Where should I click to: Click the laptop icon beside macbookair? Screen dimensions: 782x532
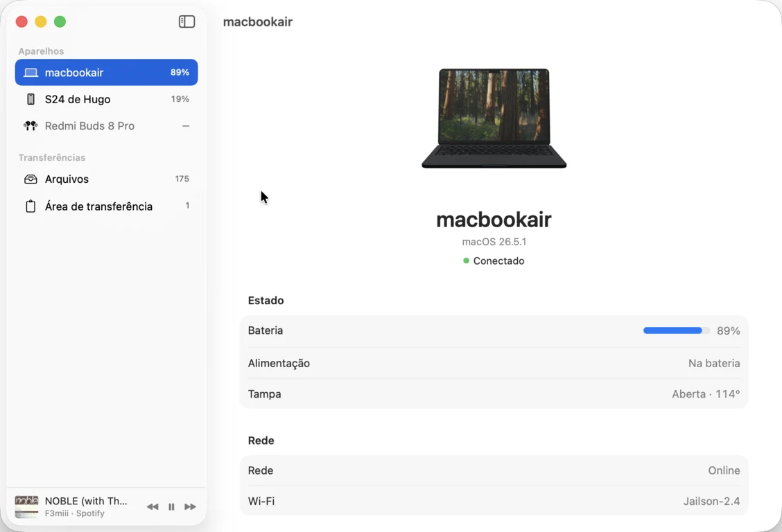pyautogui.click(x=31, y=73)
